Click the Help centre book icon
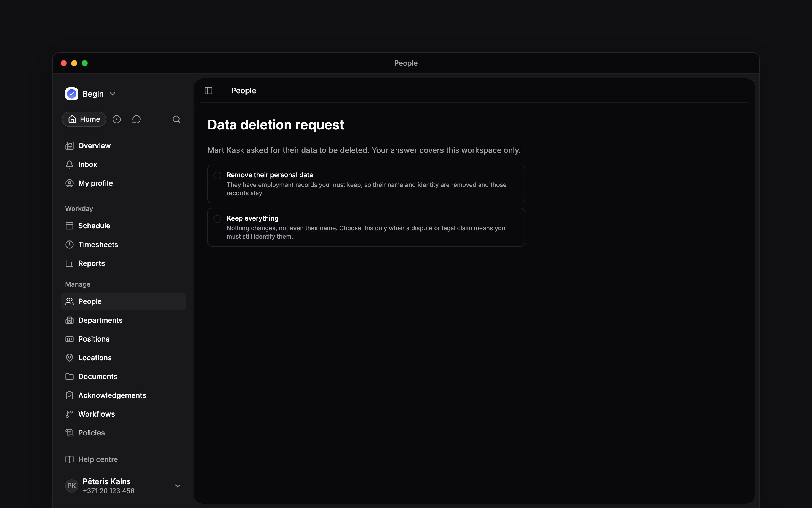This screenshot has width=812, height=508. pyautogui.click(x=70, y=459)
